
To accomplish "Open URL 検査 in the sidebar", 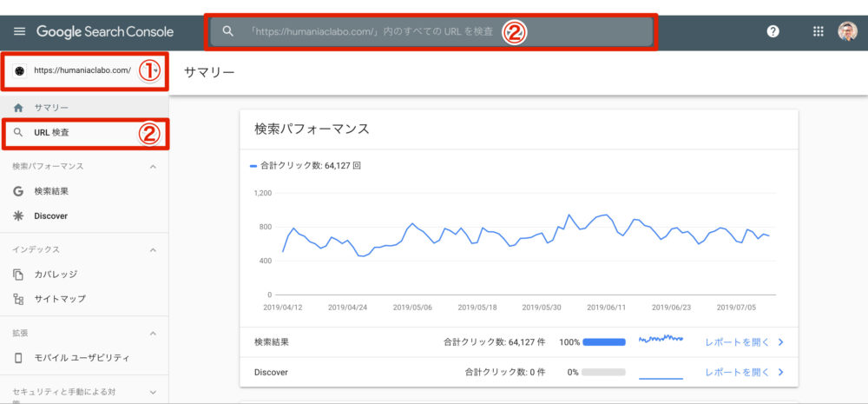I will tap(84, 132).
